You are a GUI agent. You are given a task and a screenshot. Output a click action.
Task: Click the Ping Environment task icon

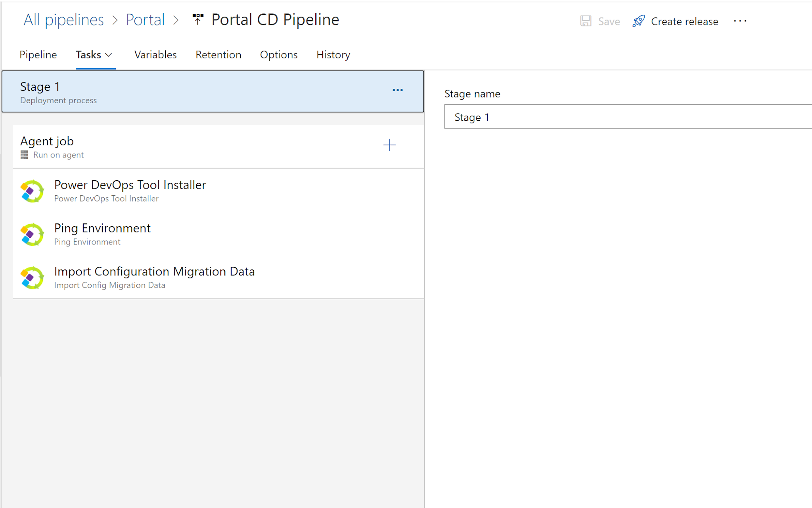click(32, 235)
